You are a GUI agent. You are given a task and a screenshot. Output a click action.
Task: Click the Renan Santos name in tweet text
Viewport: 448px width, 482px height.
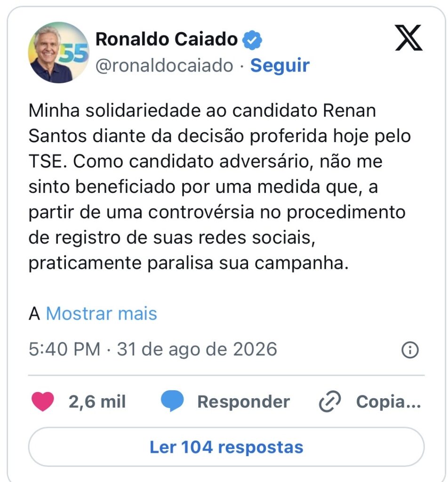click(202, 123)
